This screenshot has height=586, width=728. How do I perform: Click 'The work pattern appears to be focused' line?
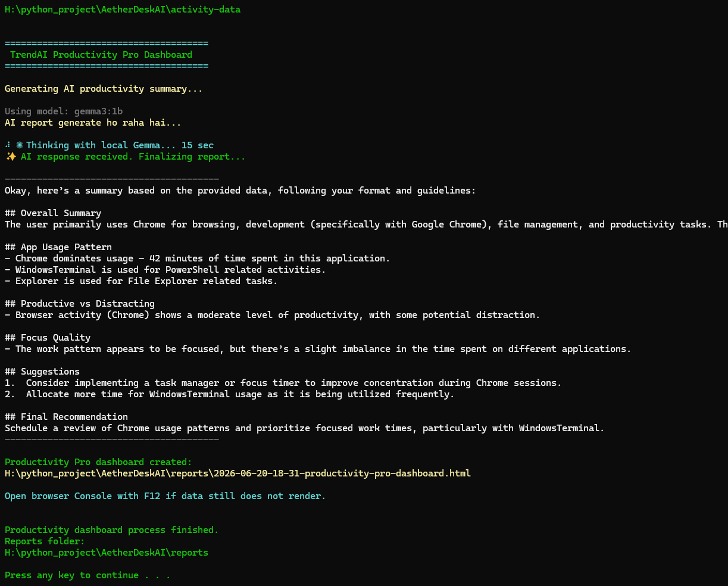(318, 349)
